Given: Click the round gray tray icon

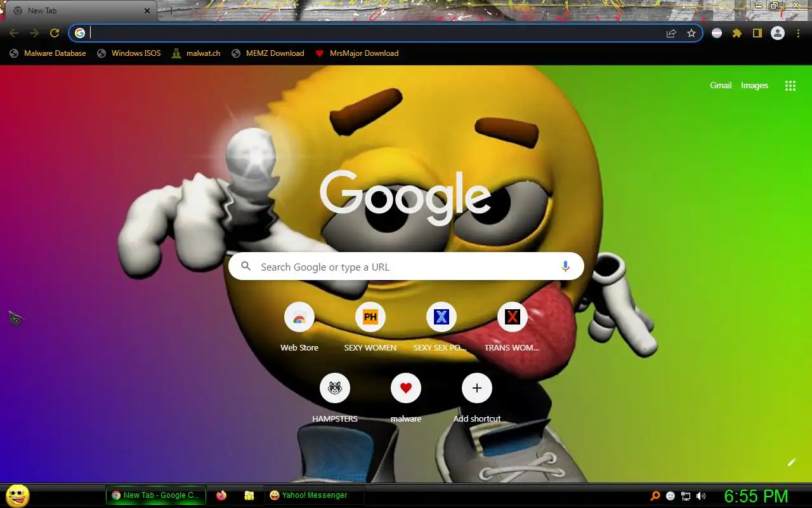Looking at the screenshot, I should (x=671, y=496).
